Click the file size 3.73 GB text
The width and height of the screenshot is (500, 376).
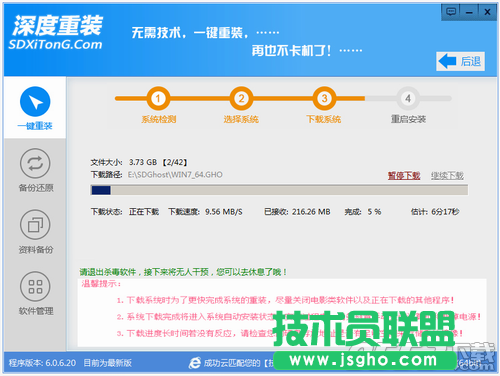(x=143, y=162)
